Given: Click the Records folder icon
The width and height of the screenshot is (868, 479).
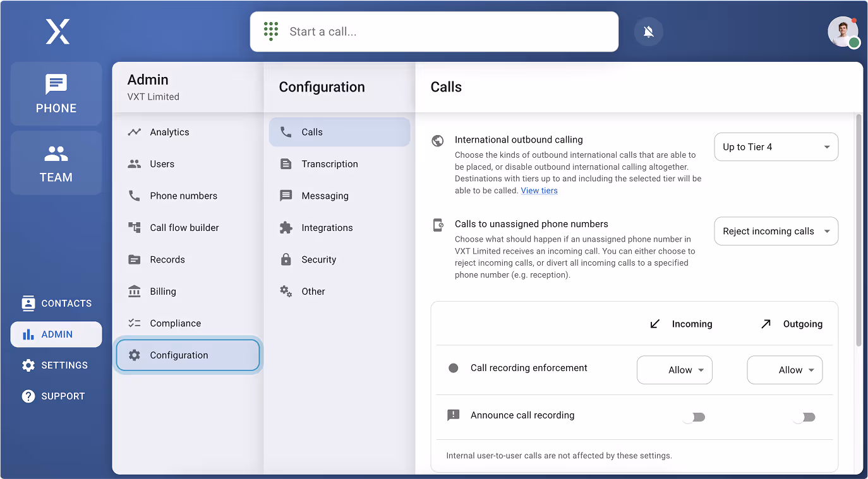Looking at the screenshot, I should (135, 259).
